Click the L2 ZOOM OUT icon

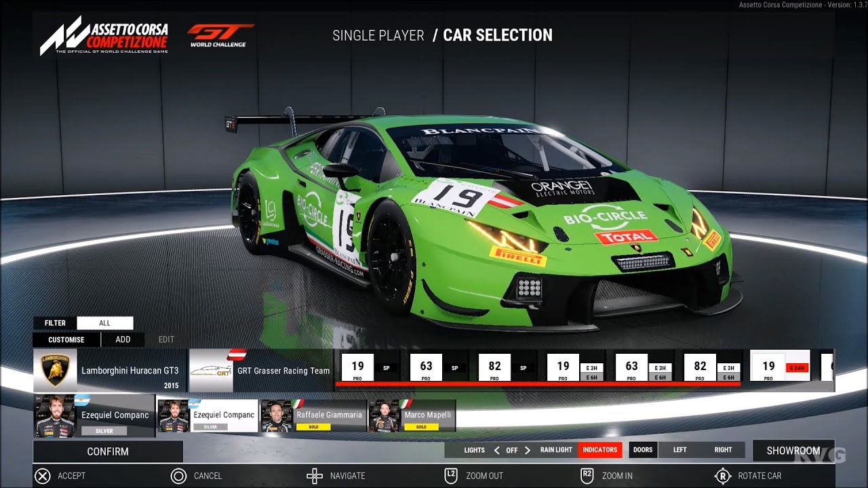(x=451, y=476)
